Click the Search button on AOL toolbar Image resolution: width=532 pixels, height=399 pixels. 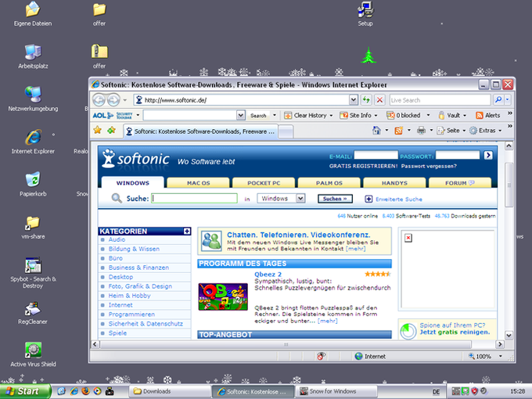tap(258, 115)
